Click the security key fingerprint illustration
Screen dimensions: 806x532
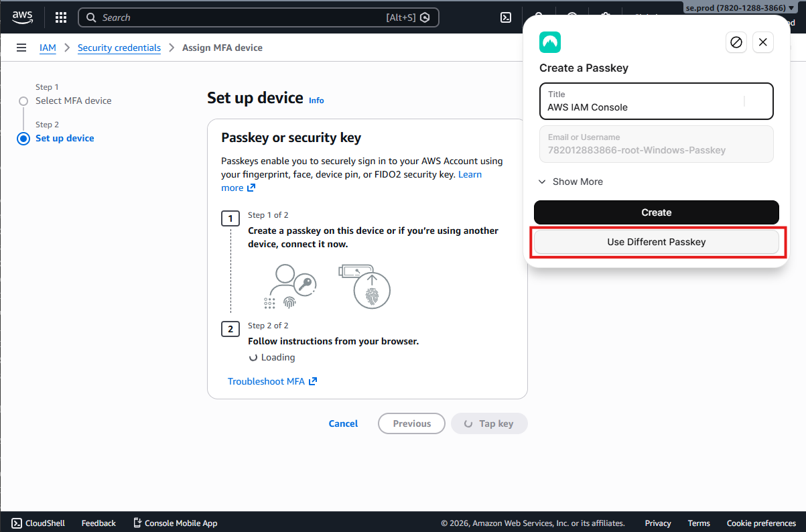point(364,287)
